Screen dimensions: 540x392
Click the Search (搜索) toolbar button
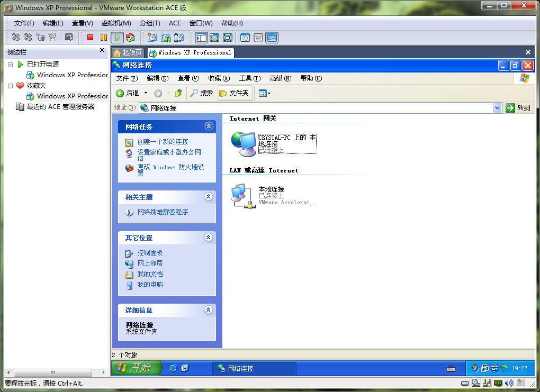[202, 93]
